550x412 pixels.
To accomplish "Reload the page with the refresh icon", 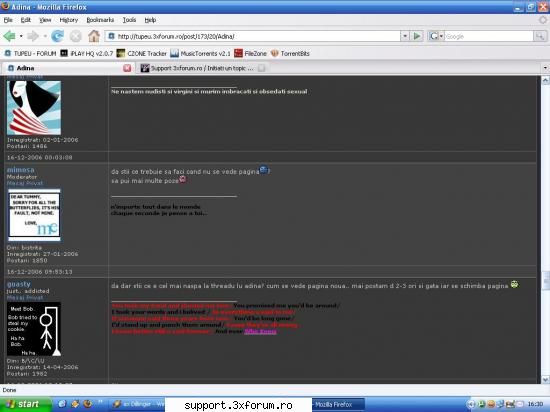I will (x=58, y=36).
